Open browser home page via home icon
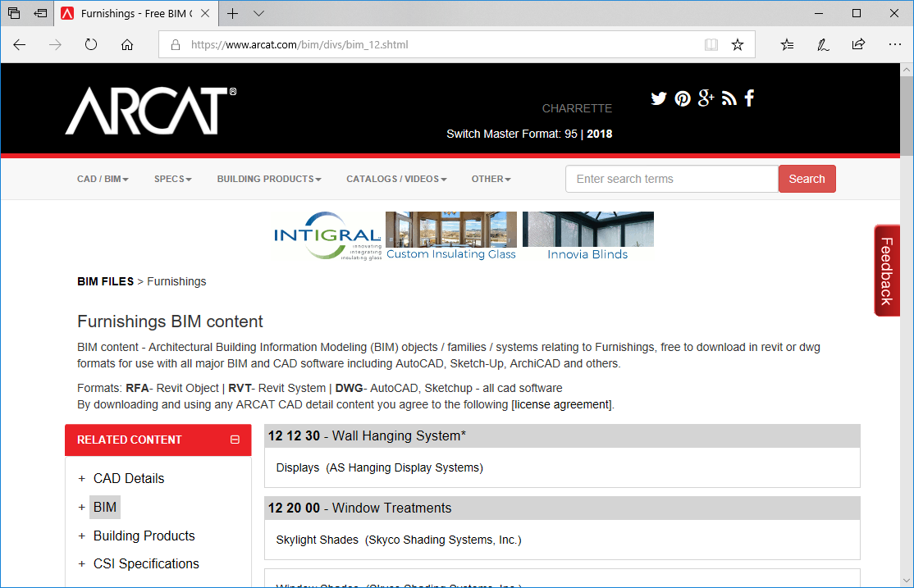The width and height of the screenshot is (914, 588). pos(126,44)
